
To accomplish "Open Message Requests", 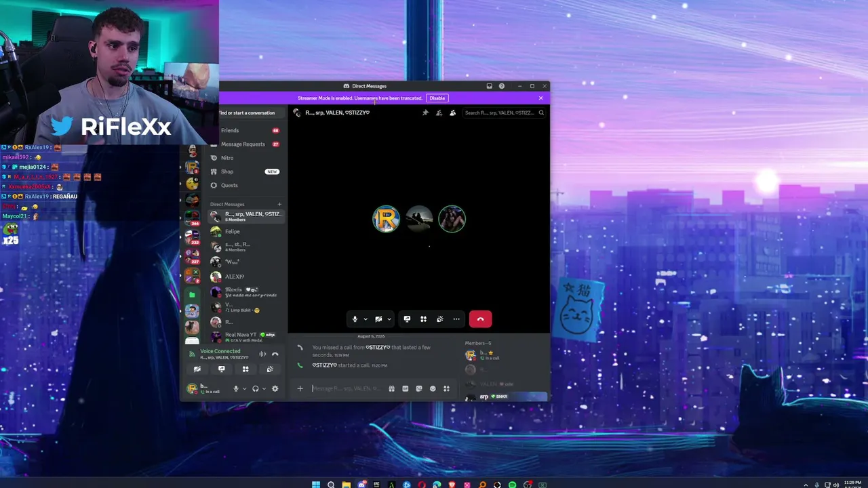I will coord(245,144).
